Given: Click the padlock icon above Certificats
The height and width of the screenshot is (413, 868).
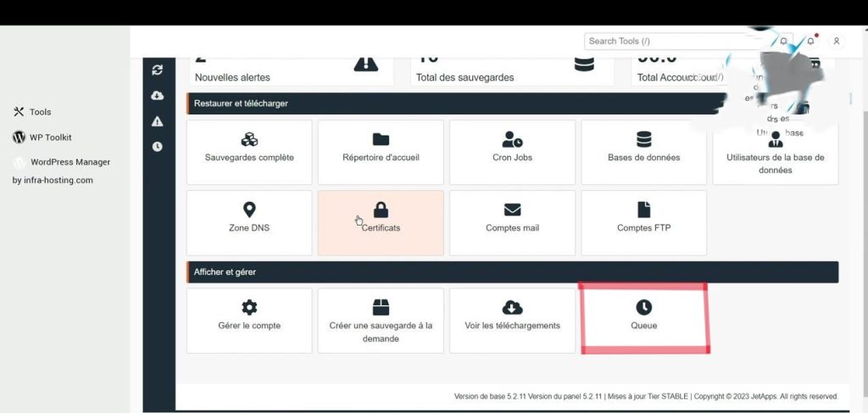Looking at the screenshot, I should (x=381, y=209).
